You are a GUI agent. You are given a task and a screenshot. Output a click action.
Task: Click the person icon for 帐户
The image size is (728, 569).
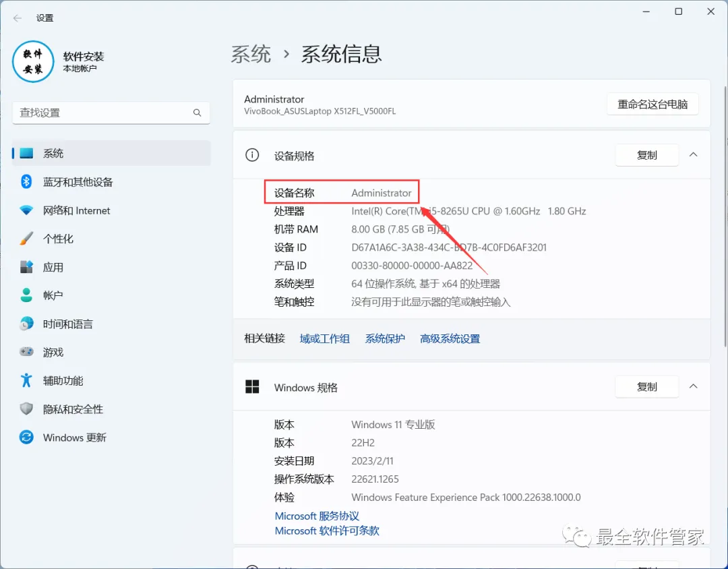pyautogui.click(x=26, y=295)
